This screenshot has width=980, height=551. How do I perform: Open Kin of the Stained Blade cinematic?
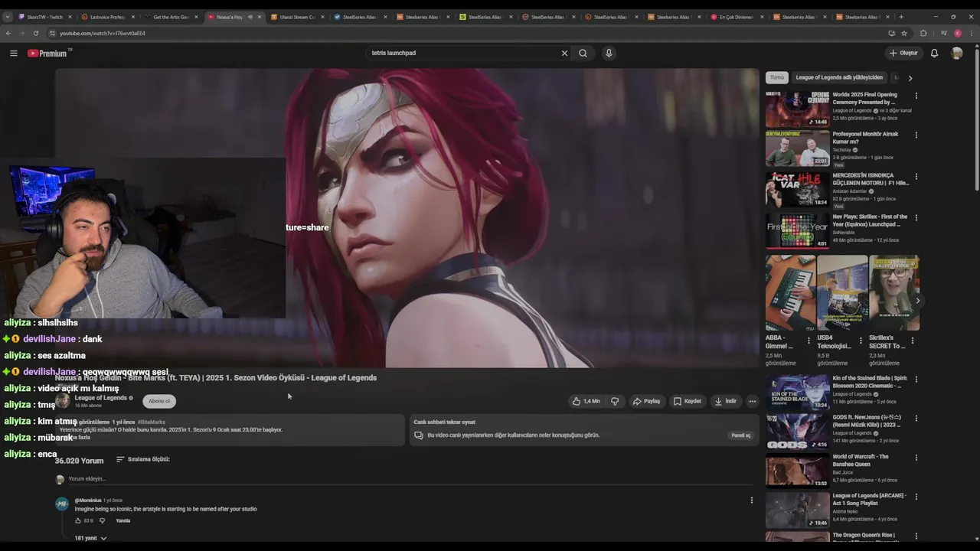tap(797, 393)
